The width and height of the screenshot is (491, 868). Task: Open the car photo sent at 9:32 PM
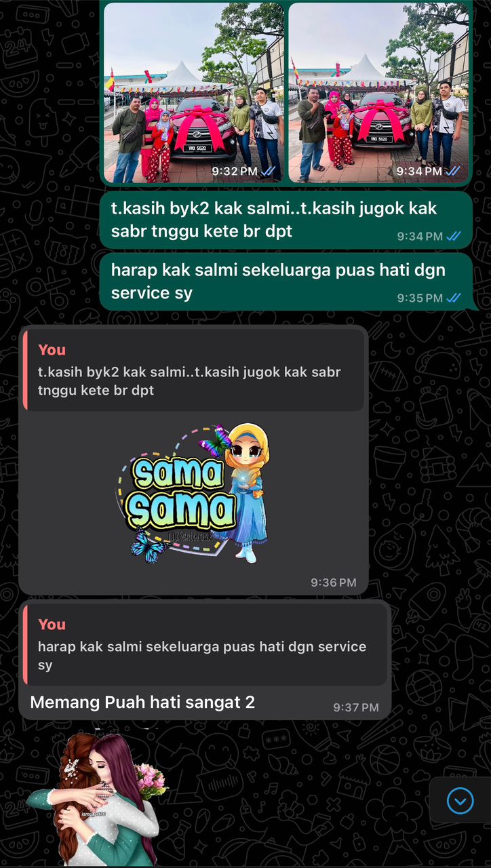[194, 92]
